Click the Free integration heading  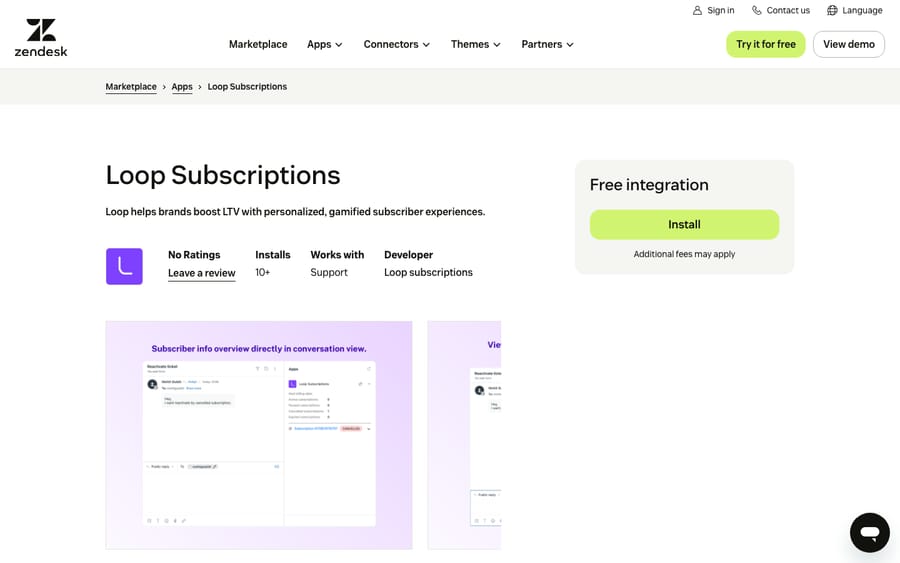pos(649,185)
